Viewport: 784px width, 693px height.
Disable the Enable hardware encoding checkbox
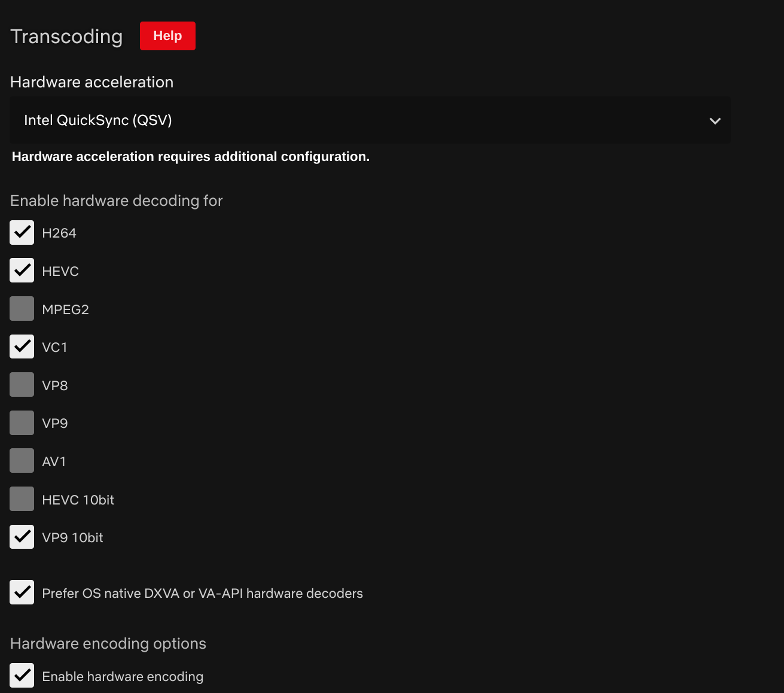pyautogui.click(x=22, y=676)
